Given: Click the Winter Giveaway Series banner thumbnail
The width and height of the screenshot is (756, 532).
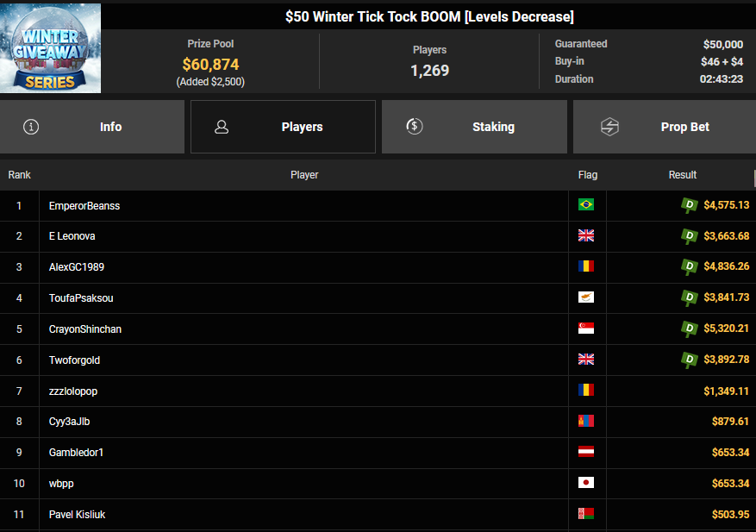Looking at the screenshot, I should pos(51,48).
